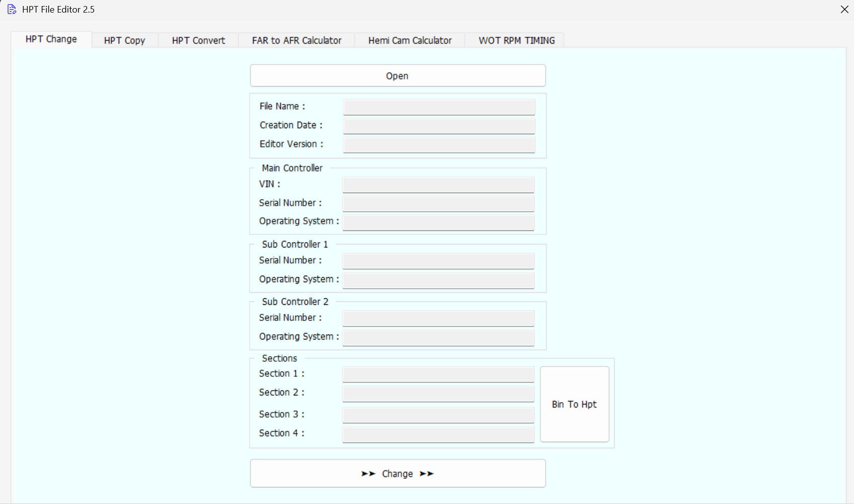The image size is (854, 504).
Task: Click the Section 4 field
Action: tap(438, 434)
